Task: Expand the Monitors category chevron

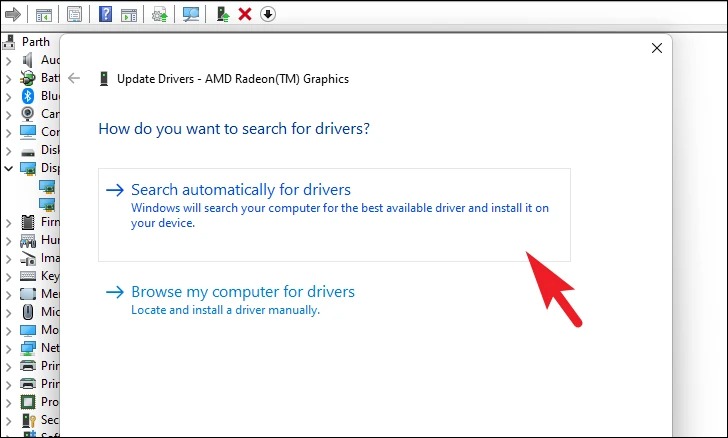Action: point(8,330)
